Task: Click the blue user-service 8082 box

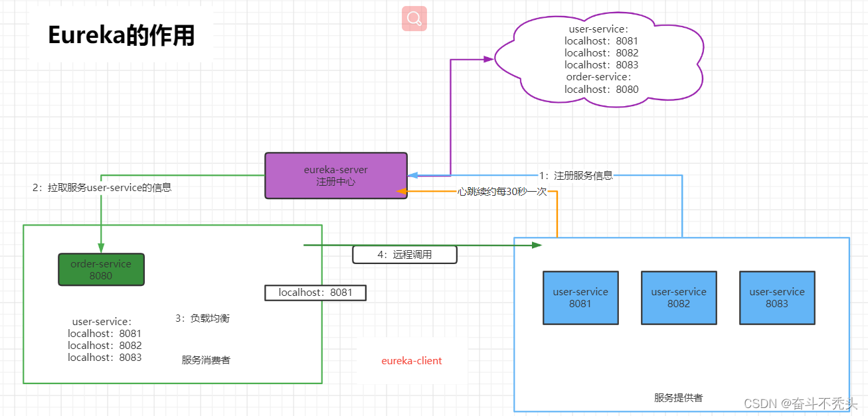Action: coord(679,298)
